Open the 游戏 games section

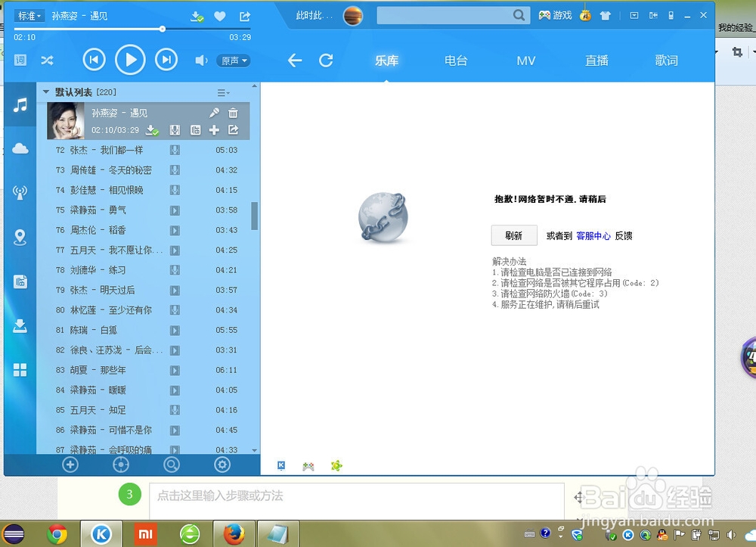coord(555,16)
